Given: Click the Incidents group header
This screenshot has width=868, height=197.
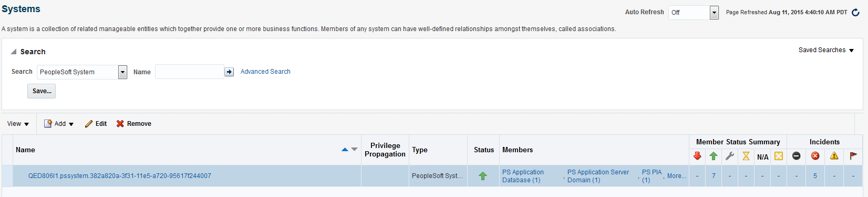Looking at the screenshot, I should pyautogui.click(x=824, y=142).
